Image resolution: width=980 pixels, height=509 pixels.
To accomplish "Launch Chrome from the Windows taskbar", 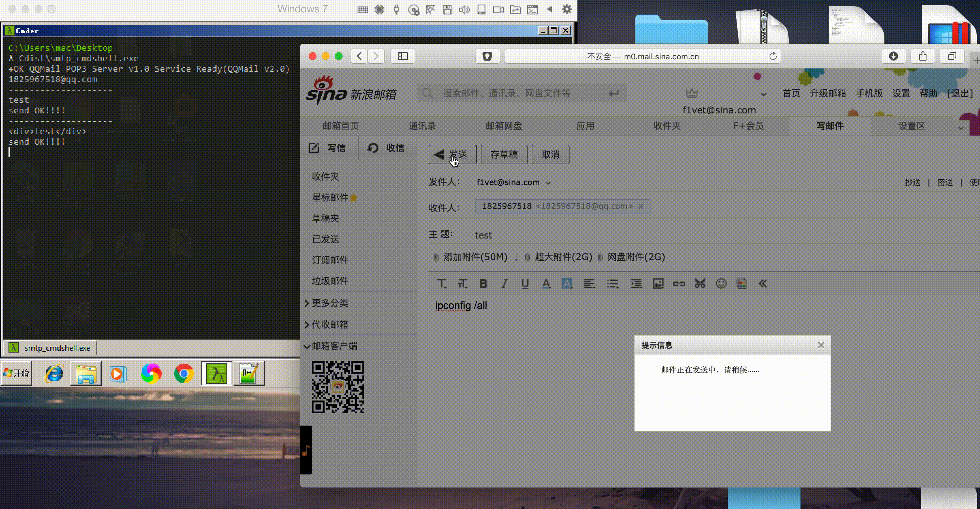I will pyautogui.click(x=184, y=374).
